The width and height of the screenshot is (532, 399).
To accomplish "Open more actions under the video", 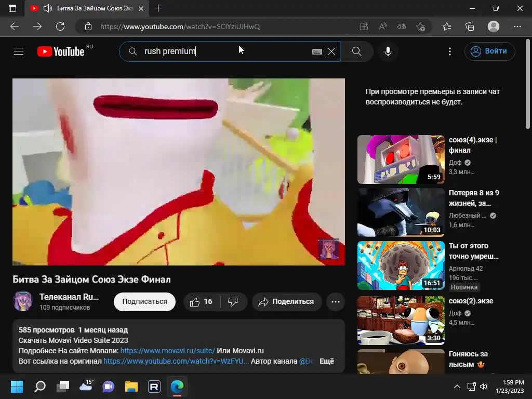I will (x=336, y=302).
